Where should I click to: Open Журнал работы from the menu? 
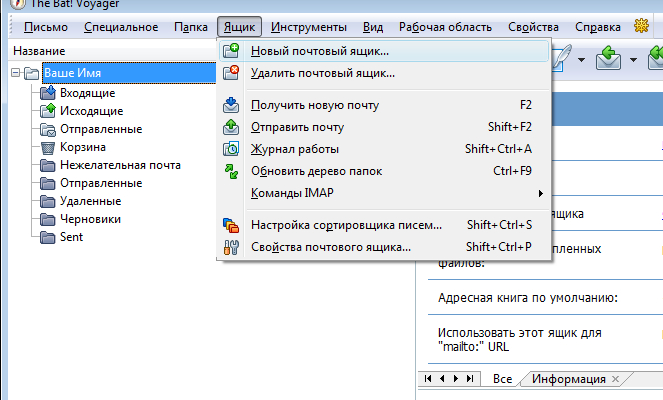click(384, 149)
